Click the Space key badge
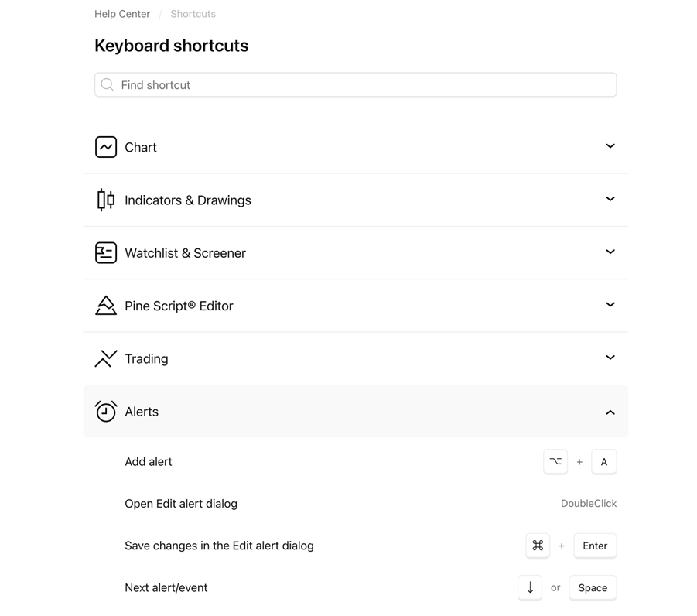697x616 pixels. point(593,587)
